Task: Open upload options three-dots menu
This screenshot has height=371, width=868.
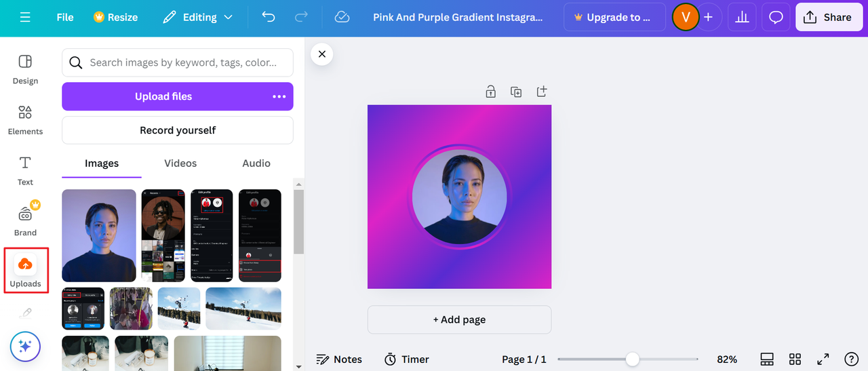Action: click(279, 96)
